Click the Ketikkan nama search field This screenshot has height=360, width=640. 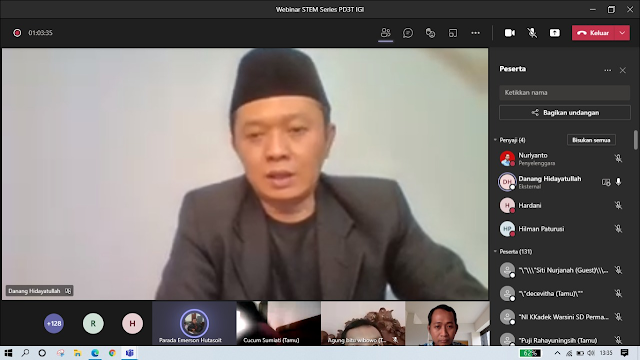[564, 93]
